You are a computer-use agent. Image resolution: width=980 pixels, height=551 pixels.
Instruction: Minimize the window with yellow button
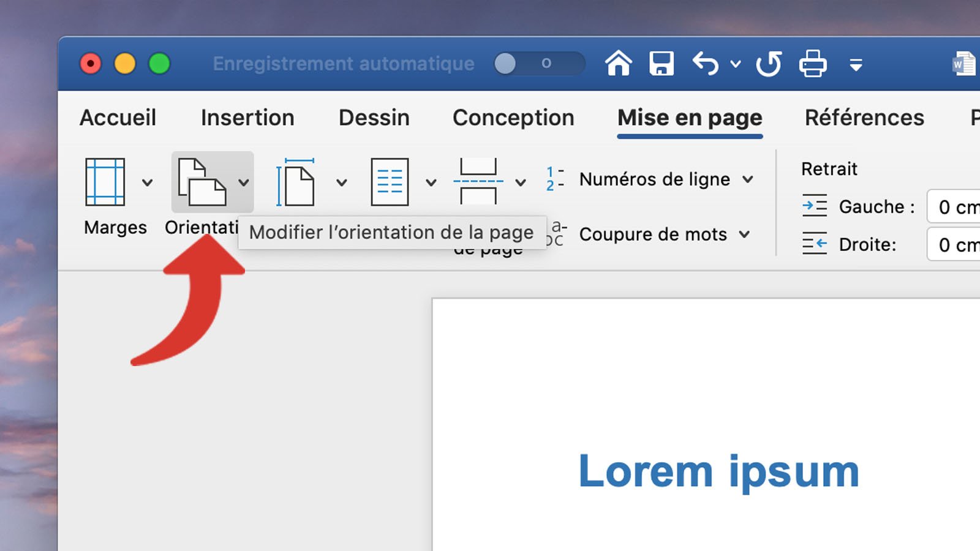click(125, 63)
